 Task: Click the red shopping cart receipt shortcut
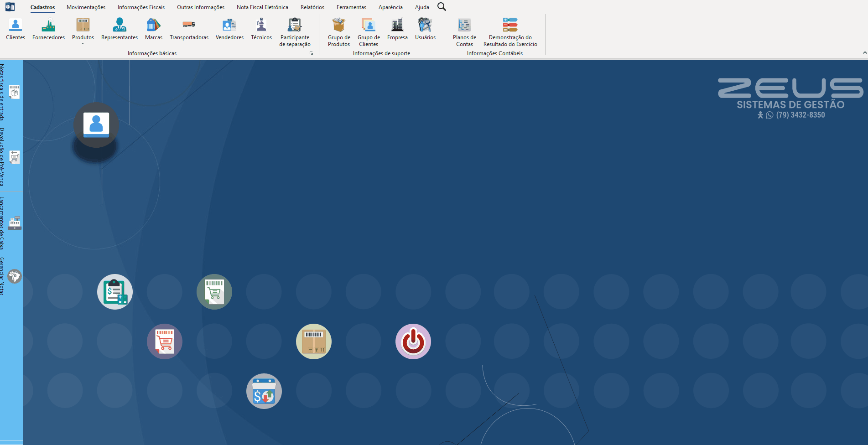click(x=165, y=342)
